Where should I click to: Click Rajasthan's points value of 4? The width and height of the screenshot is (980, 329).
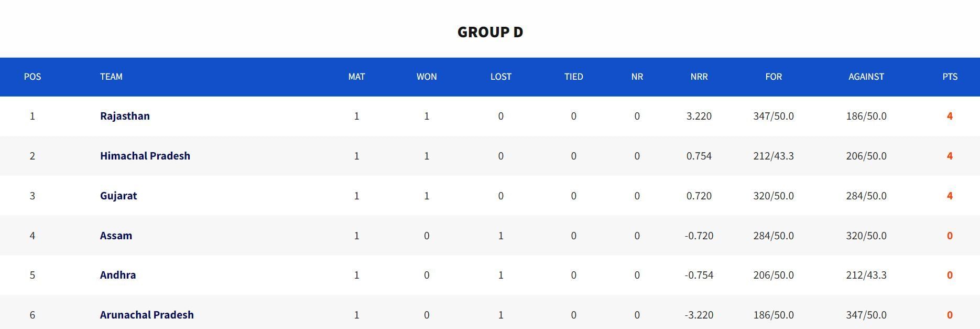950,116
